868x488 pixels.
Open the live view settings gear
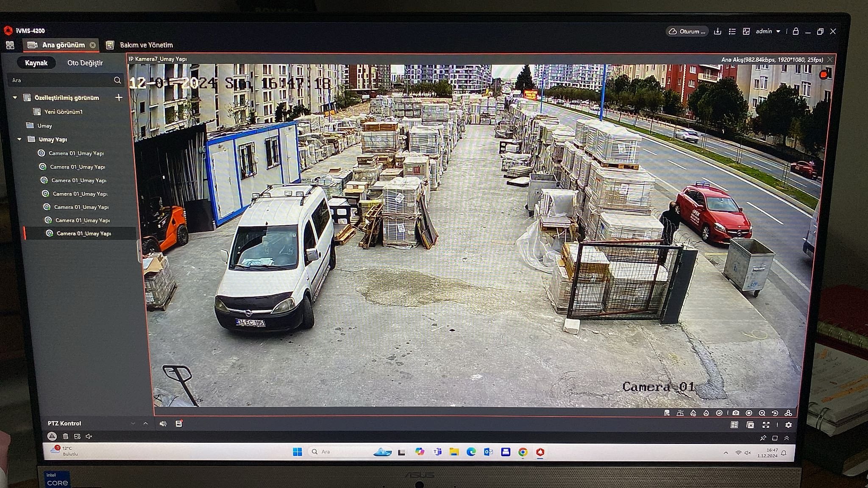pyautogui.click(x=789, y=425)
